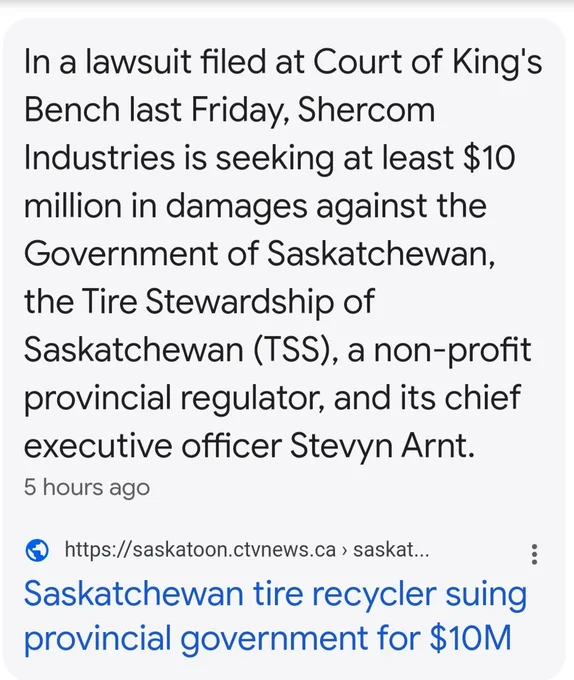The width and height of the screenshot is (574, 680).
Task: Click the '5 hours ago' timestamp
Action: pyautogui.click(x=87, y=487)
